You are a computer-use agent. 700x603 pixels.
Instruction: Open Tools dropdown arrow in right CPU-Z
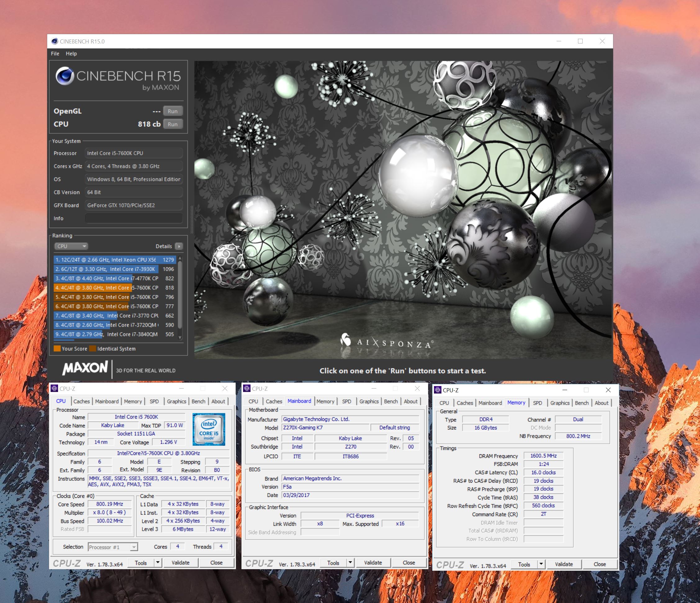coord(541,565)
